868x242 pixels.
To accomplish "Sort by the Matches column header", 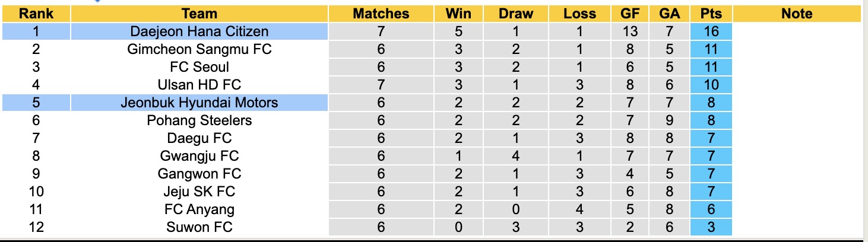I will pos(381,14).
